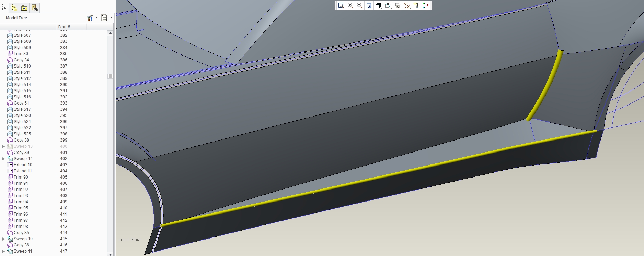Switch to the Folder Browser tab
The image size is (644, 256).
14,8
